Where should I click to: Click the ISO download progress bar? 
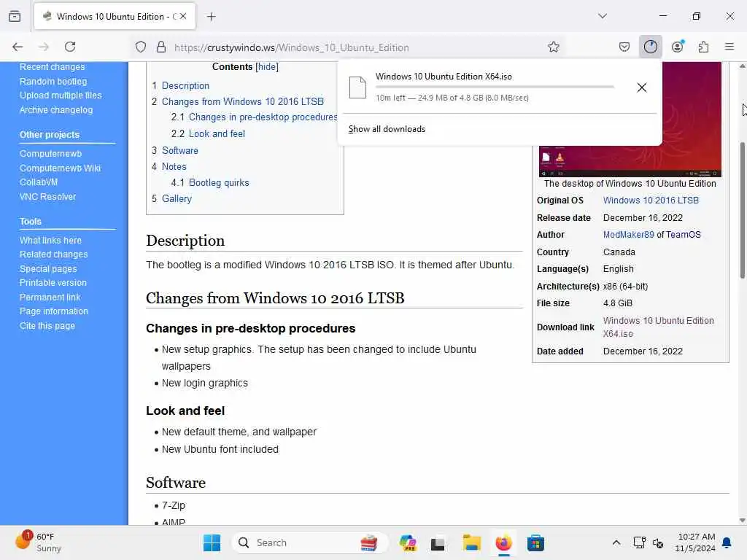tap(495, 87)
